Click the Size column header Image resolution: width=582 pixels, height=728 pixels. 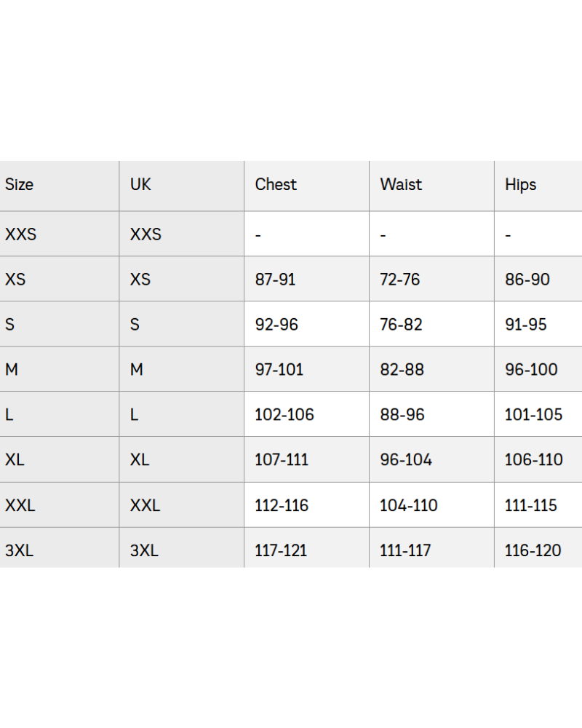pyautogui.click(x=19, y=185)
